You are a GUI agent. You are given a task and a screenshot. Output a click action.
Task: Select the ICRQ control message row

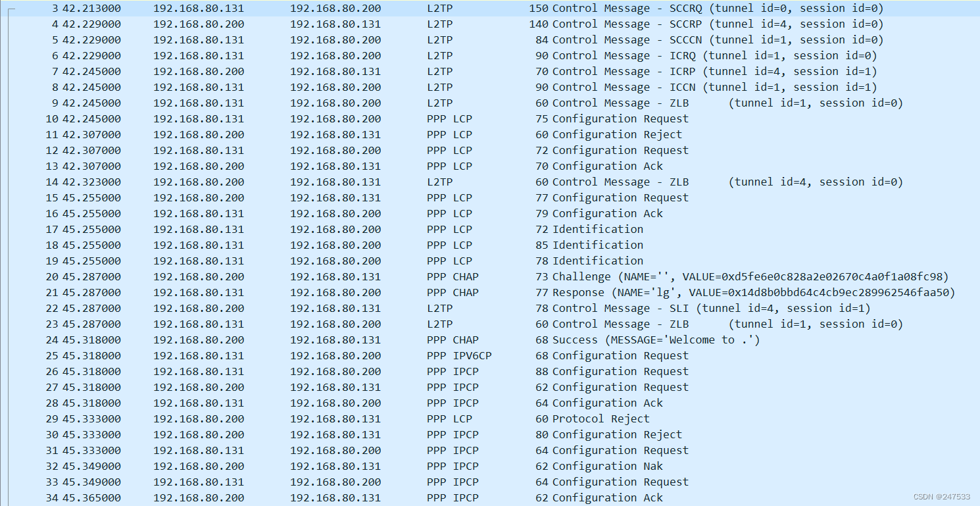490,56
